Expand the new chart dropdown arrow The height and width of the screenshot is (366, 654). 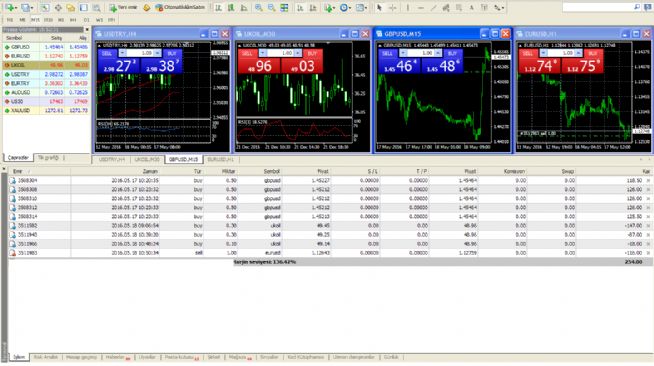[x=16, y=8]
